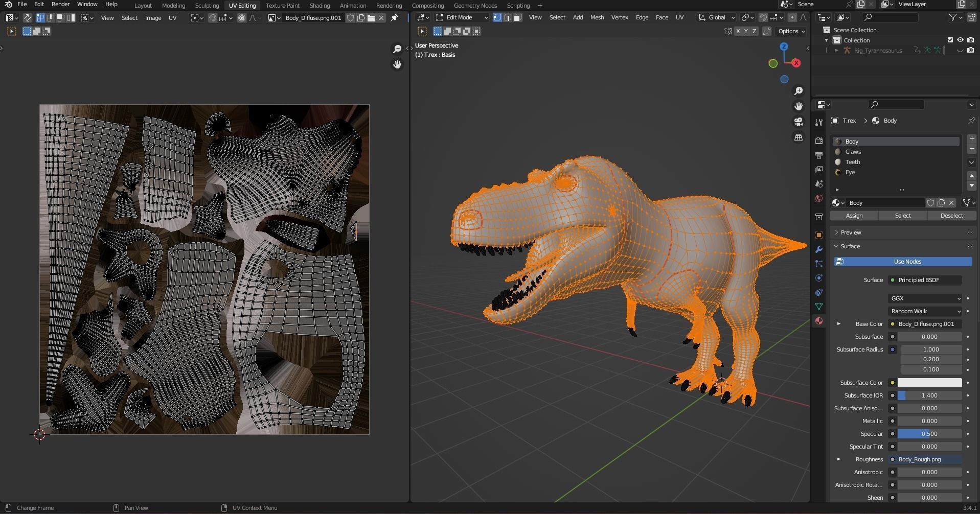Enable vertex select mode in 3D viewport
This screenshot has width=980, height=514.
497,17
